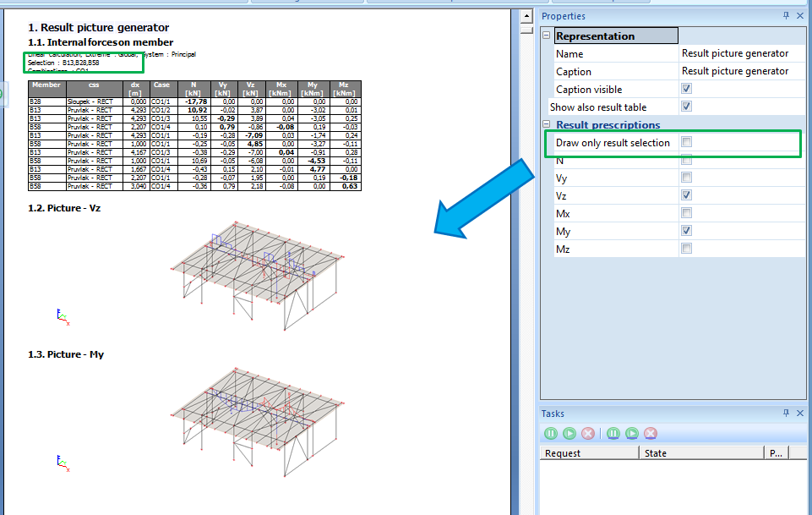
Task: Disable Show also result table
Action: (x=687, y=107)
